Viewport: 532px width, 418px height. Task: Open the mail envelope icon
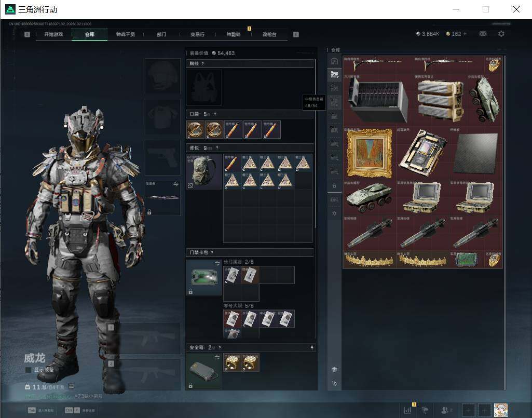pyautogui.click(x=483, y=34)
